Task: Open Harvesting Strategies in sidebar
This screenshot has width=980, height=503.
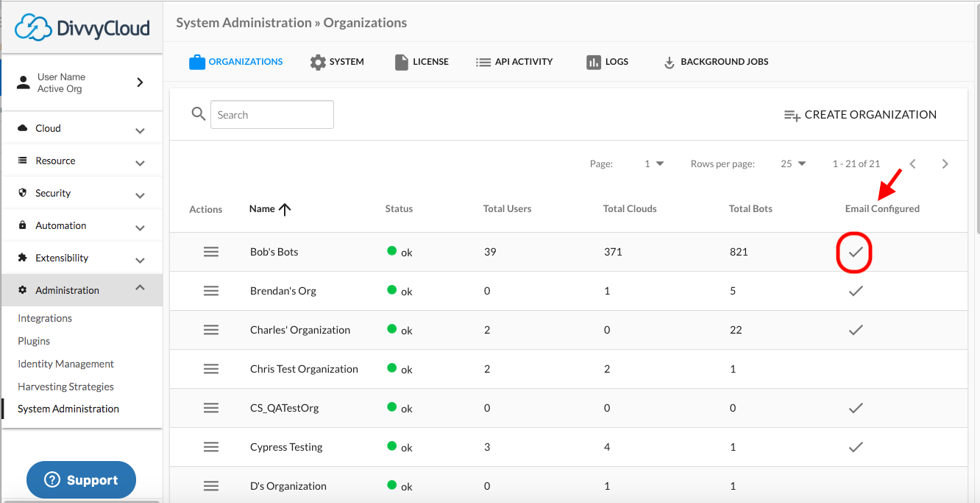Action: tap(65, 387)
